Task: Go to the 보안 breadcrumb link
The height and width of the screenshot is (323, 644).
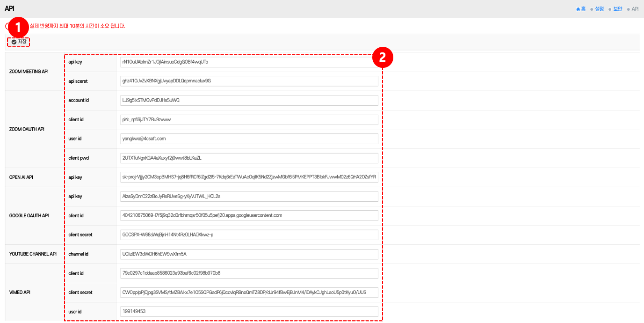Action: tap(617, 9)
